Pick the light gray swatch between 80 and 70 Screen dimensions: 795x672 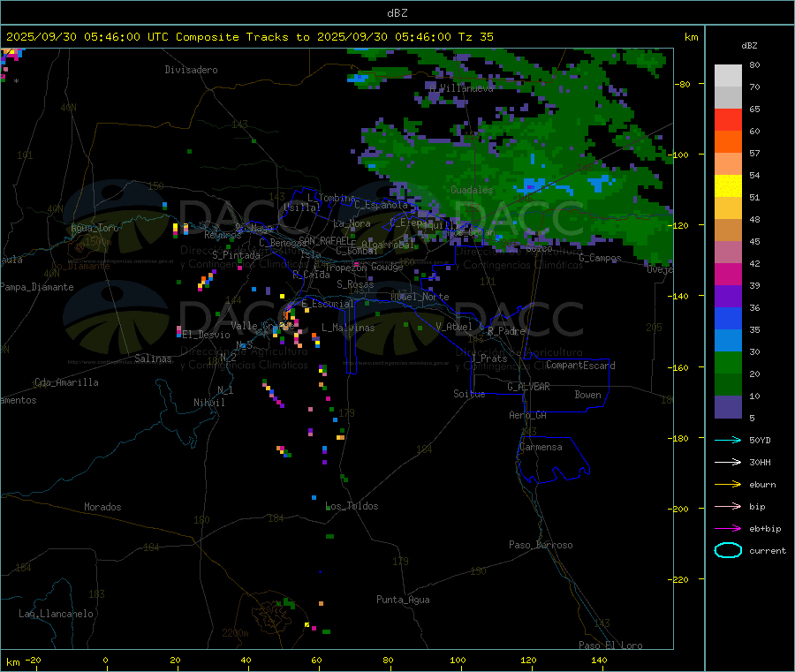point(728,76)
